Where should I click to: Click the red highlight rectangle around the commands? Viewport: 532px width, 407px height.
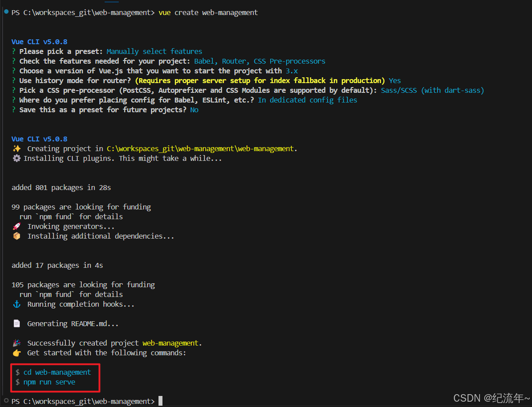click(x=55, y=378)
